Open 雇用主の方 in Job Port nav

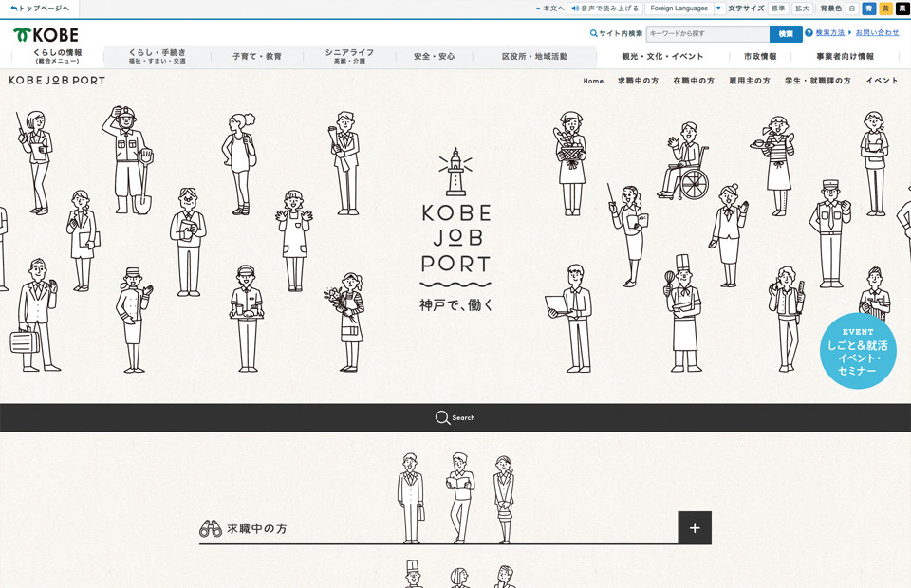click(750, 81)
